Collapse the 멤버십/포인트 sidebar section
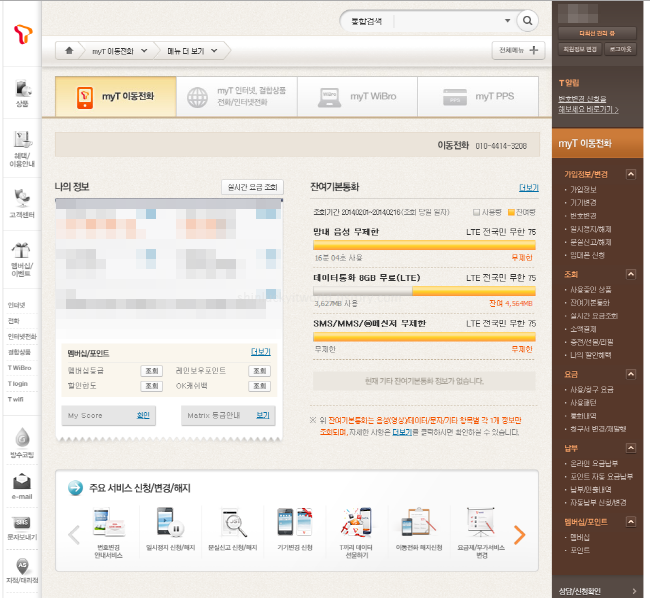The height and width of the screenshot is (598, 650). click(631, 522)
